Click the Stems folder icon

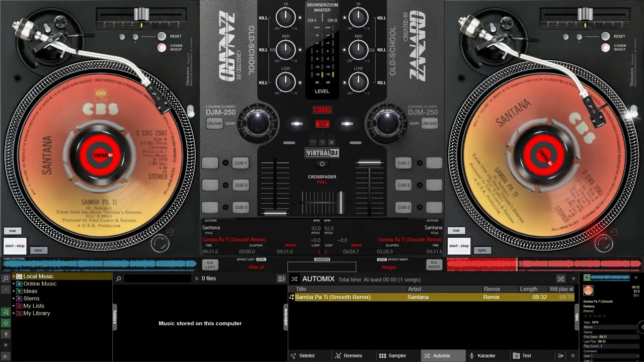pyautogui.click(x=19, y=299)
